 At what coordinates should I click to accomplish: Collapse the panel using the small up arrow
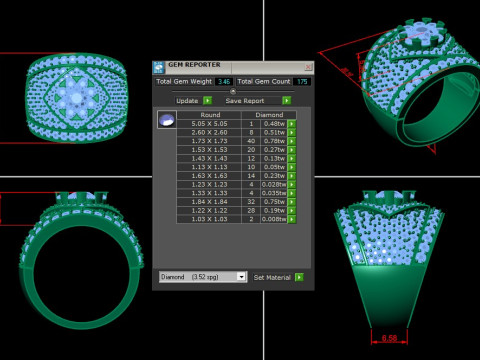[x=233, y=91]
